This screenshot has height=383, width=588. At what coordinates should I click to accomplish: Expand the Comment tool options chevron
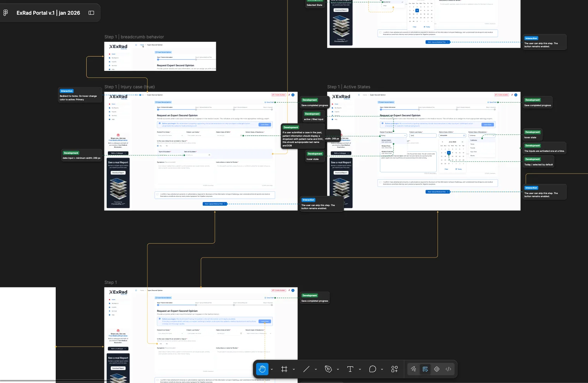pyautogui.click(x=382, y=369)
